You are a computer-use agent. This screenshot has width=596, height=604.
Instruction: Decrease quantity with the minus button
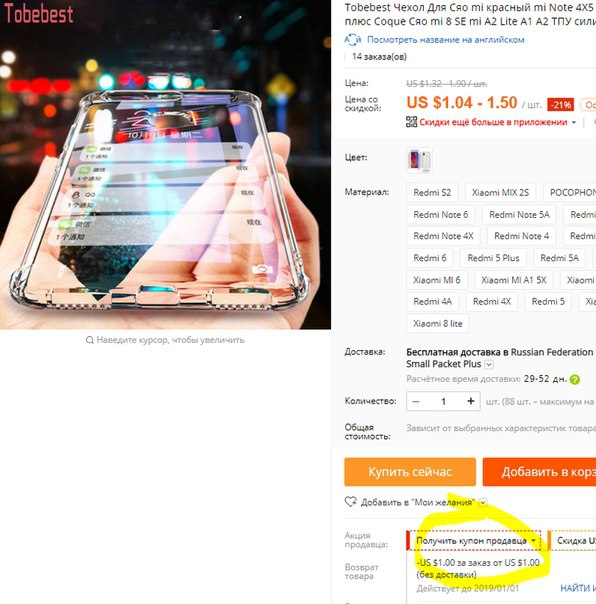[x=416, y=401]
